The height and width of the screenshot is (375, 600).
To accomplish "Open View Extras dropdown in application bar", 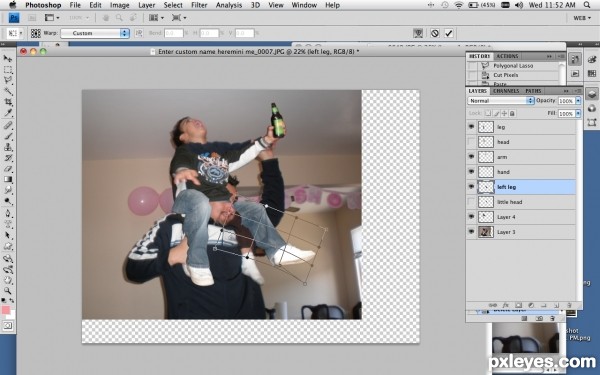I will pyautogui.click(x=52, y=18).
